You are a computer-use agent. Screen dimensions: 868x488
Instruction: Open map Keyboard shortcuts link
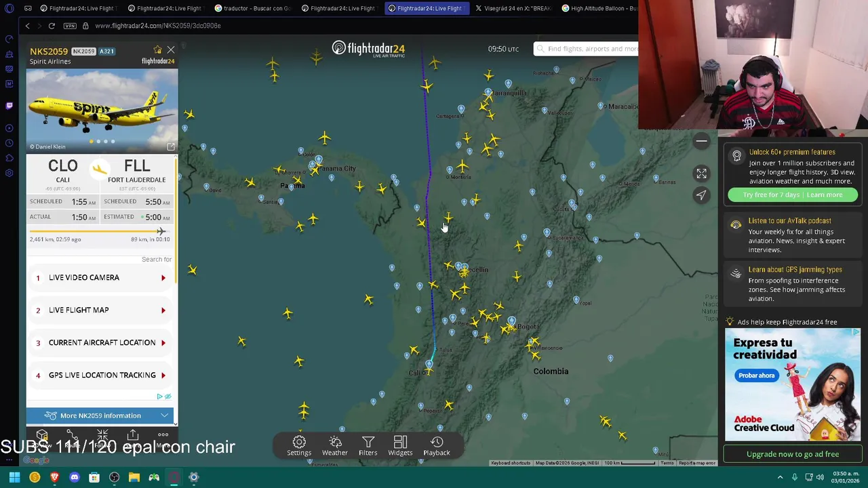[x=511, y=463]
